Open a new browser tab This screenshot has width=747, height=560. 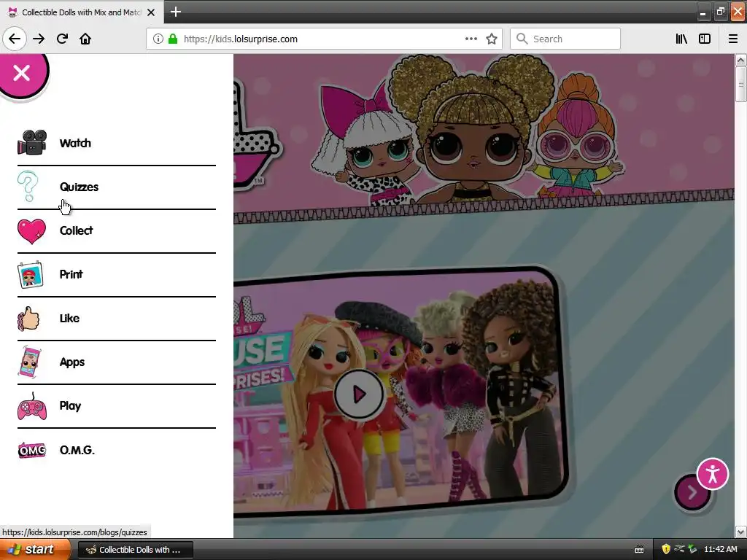point(176,12)
